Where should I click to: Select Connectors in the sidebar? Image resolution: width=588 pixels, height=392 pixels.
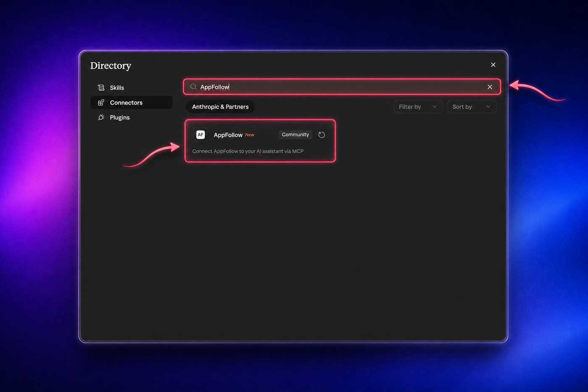pyautogui.click(x=131, y=103)
